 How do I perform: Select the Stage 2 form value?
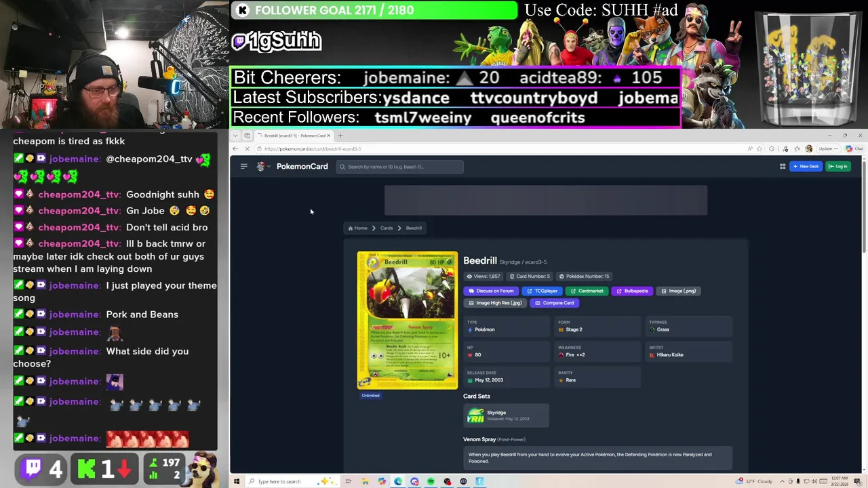tap(574, 330)
